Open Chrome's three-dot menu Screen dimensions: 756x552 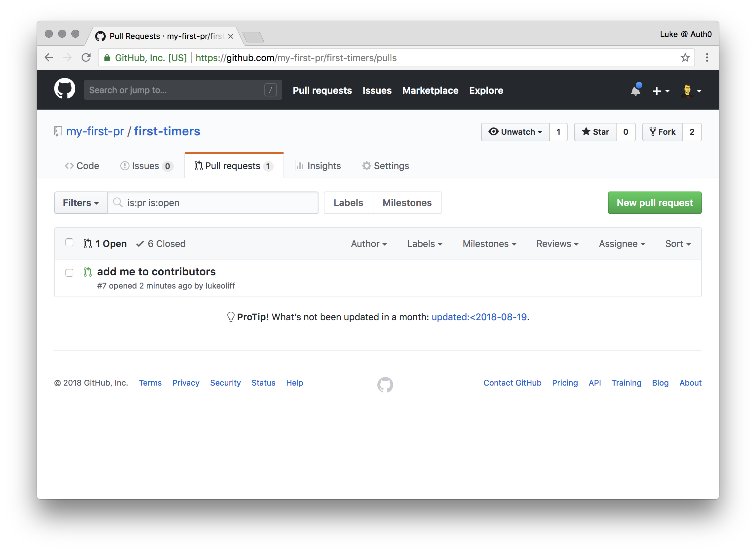[x=707, y=58]
